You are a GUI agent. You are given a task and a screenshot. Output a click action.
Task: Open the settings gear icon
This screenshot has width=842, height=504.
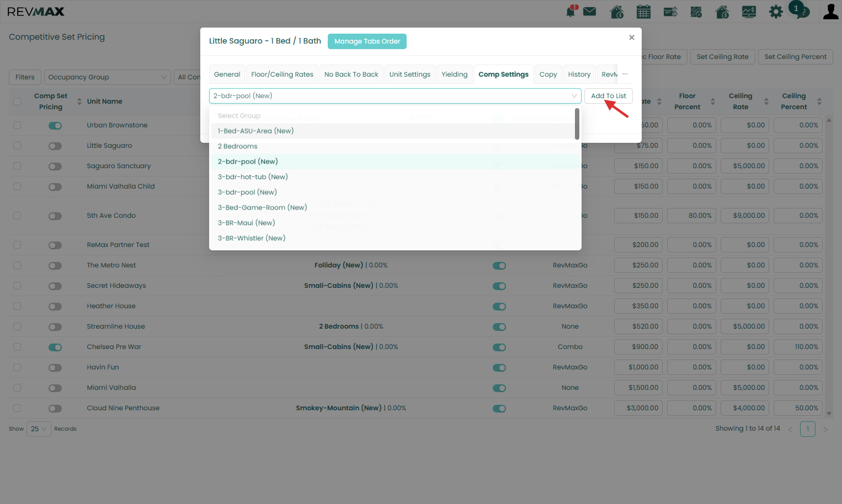pos(776,12)
